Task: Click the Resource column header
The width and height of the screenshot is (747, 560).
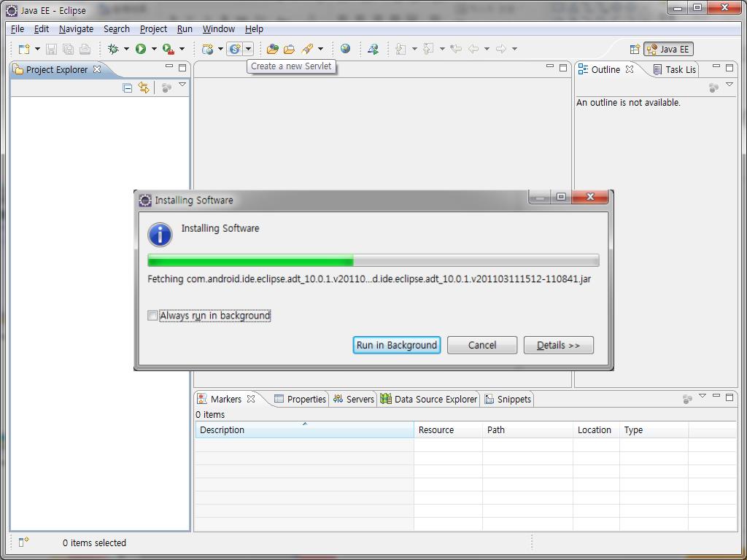Action: click(x=448, y=429)
